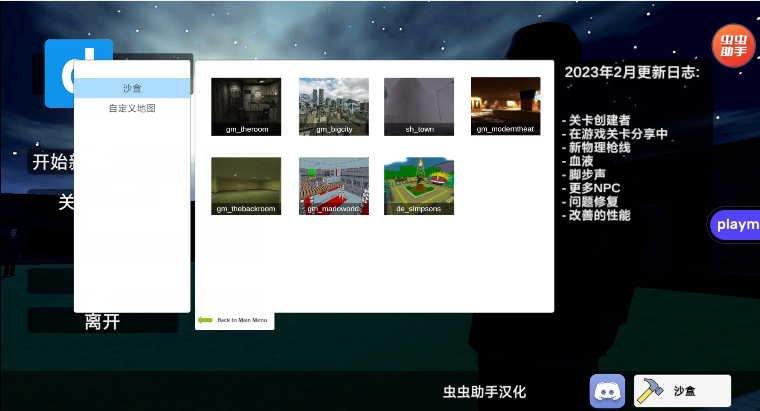Switch to 自定义地图 category
The image size is (760, 411).
coord(132,108)
